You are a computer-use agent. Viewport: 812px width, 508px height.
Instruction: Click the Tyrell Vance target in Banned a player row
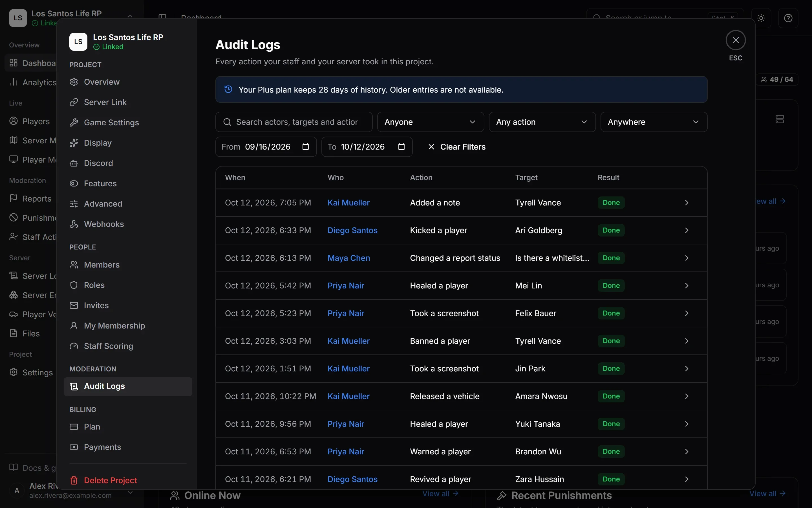coord(538,341)
